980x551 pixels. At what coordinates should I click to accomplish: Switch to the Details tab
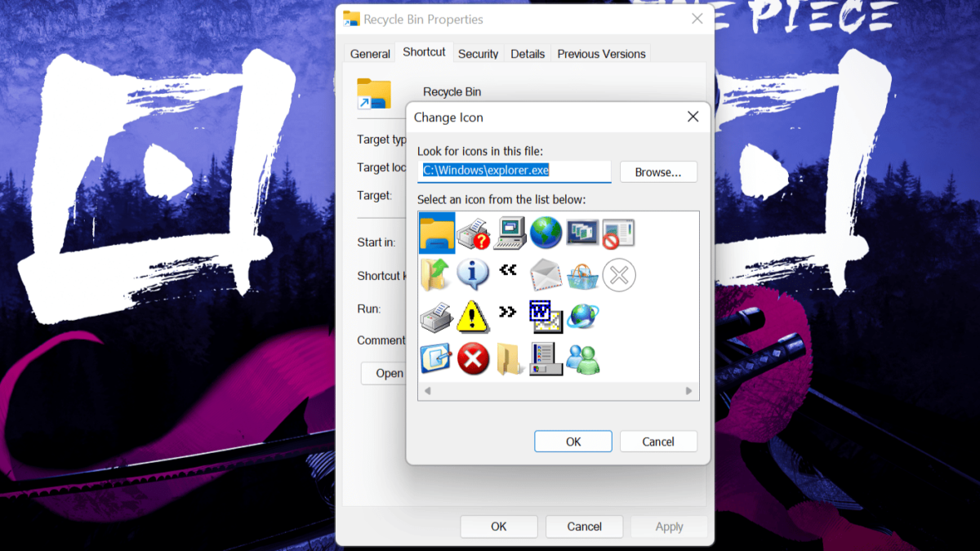click(528, 54)
